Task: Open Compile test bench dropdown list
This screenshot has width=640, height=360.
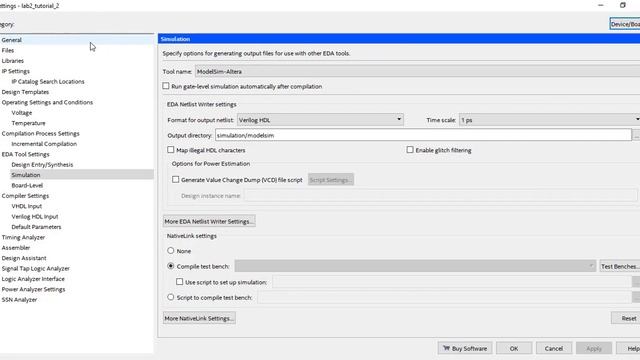Action: 415,266
